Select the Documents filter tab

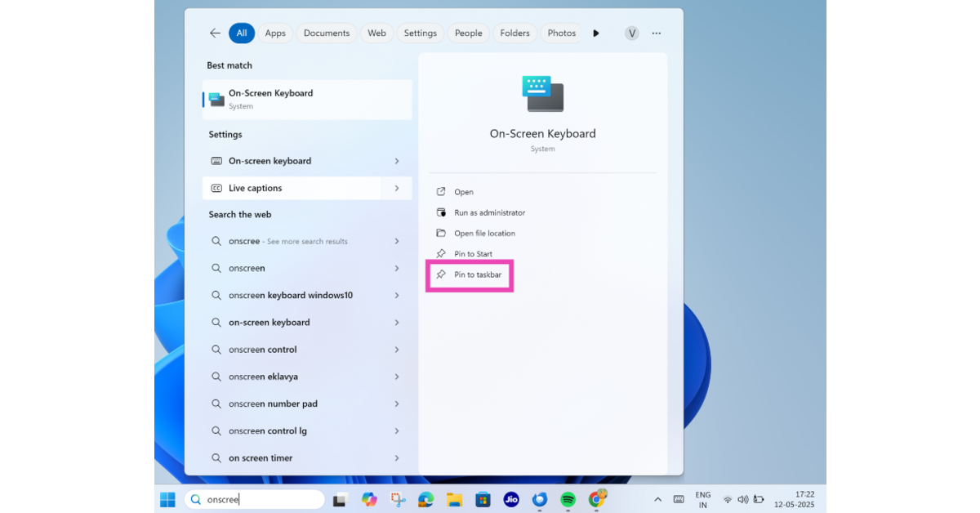(x=327, y=33)
